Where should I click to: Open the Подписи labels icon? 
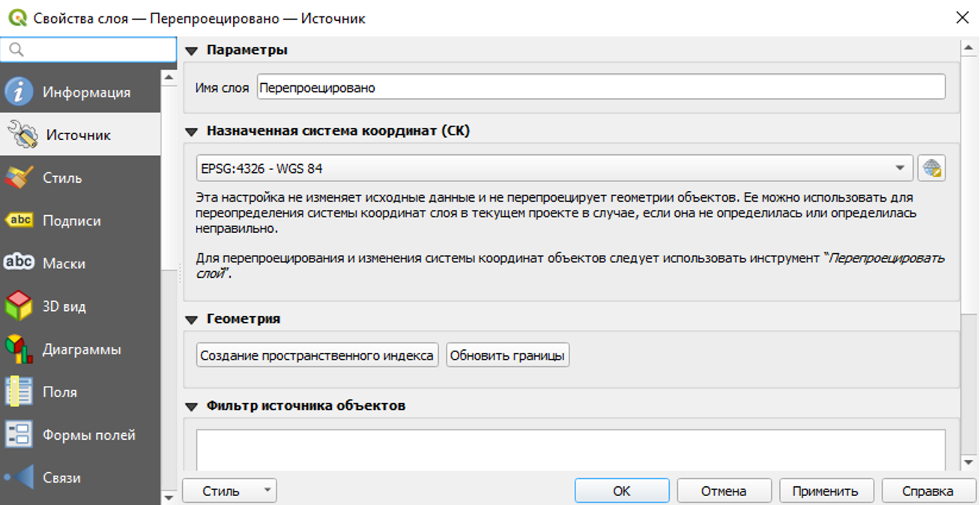(x=19, y=220)
